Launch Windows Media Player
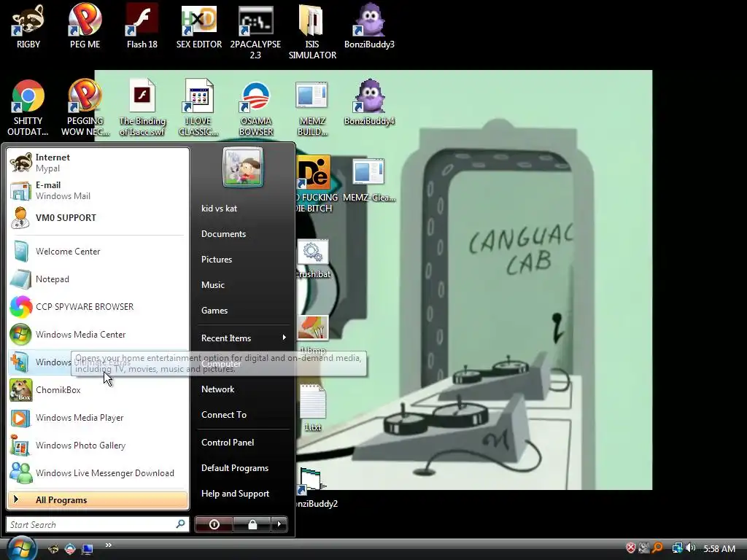The image size is (747, 560). click(98, 418)
